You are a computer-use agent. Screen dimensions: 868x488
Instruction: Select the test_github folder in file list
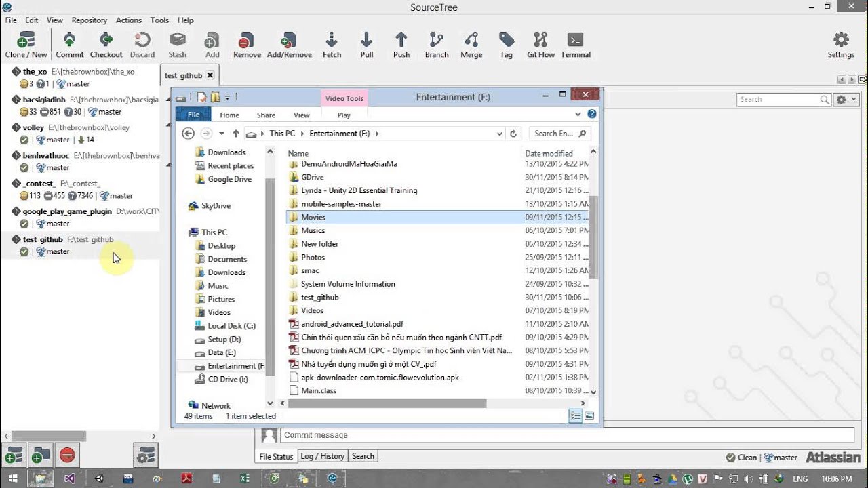(319, 298)
